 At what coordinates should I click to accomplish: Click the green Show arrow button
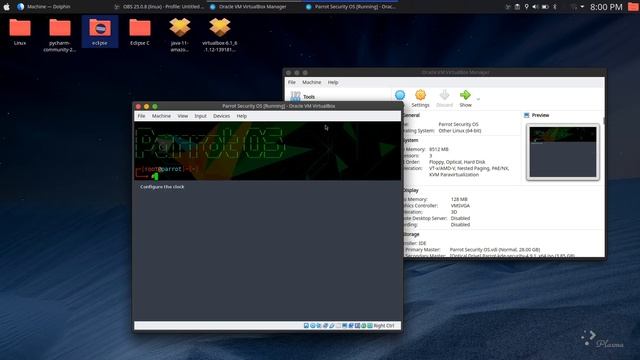click(x=465, y=98)
